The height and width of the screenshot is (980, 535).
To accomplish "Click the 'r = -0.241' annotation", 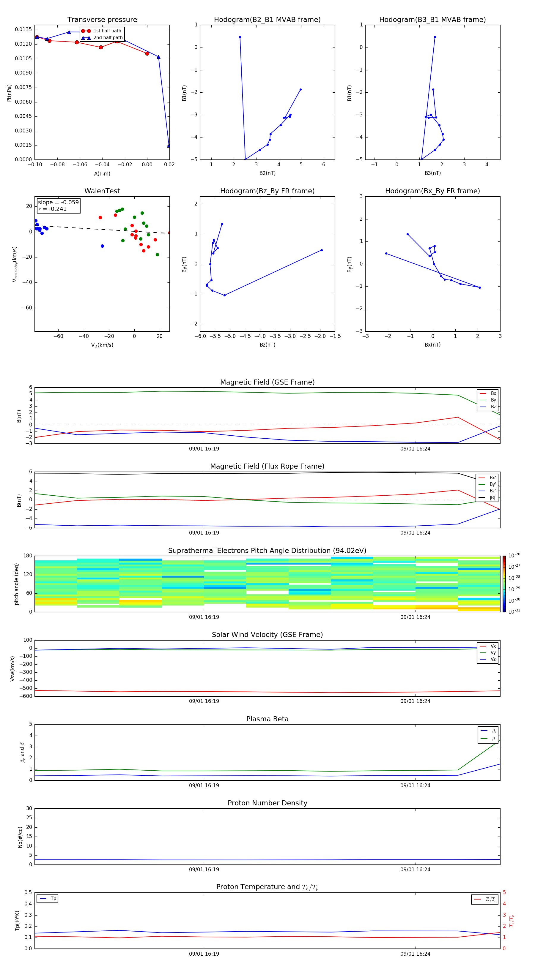I will pyautogui.click(x=53, y=209).
